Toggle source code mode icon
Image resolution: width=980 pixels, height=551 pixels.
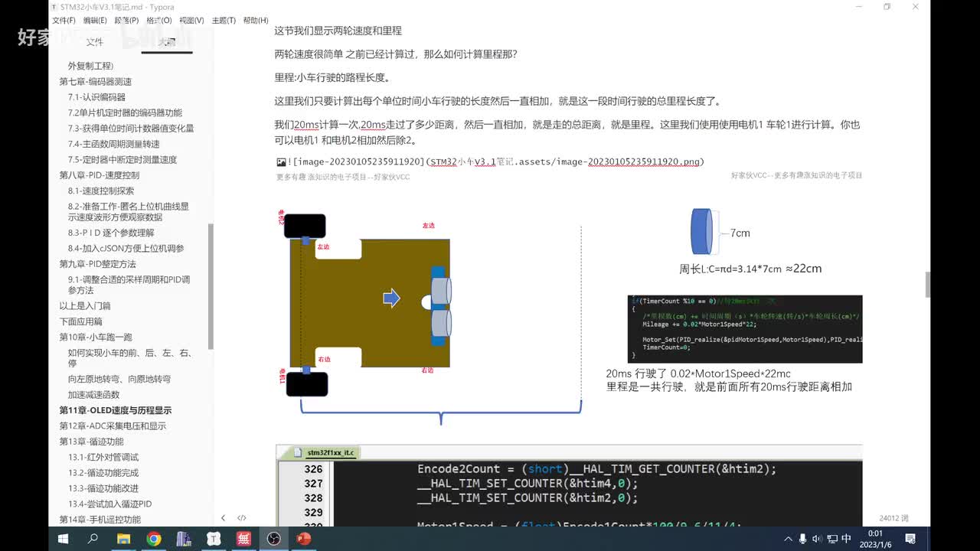[242, 518]
